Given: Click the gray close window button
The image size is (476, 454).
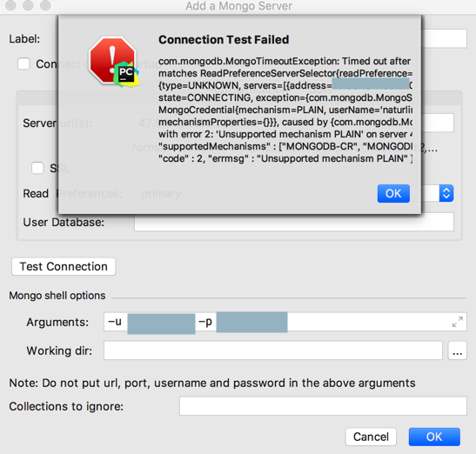Looking at the screenshot, I should click(10, 5).
